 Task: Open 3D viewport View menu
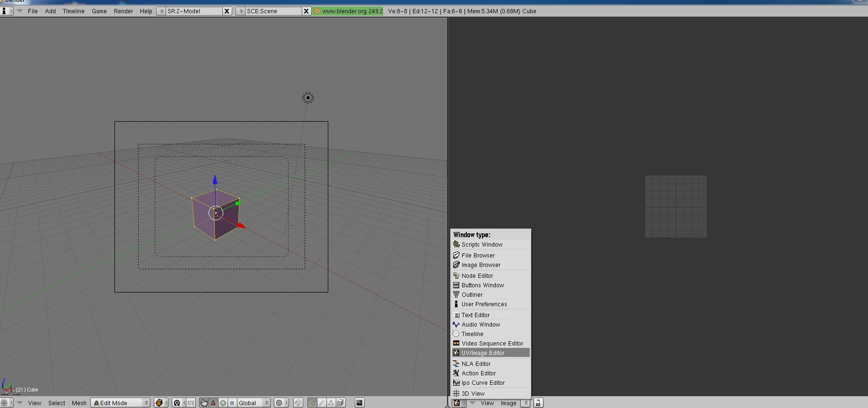[x=35, y=403]
